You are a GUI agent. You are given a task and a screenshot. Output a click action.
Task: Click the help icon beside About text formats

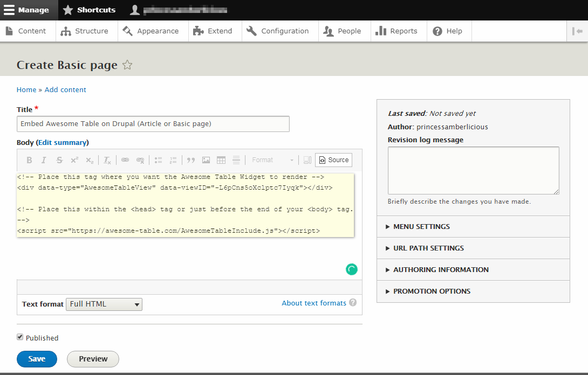353,303
